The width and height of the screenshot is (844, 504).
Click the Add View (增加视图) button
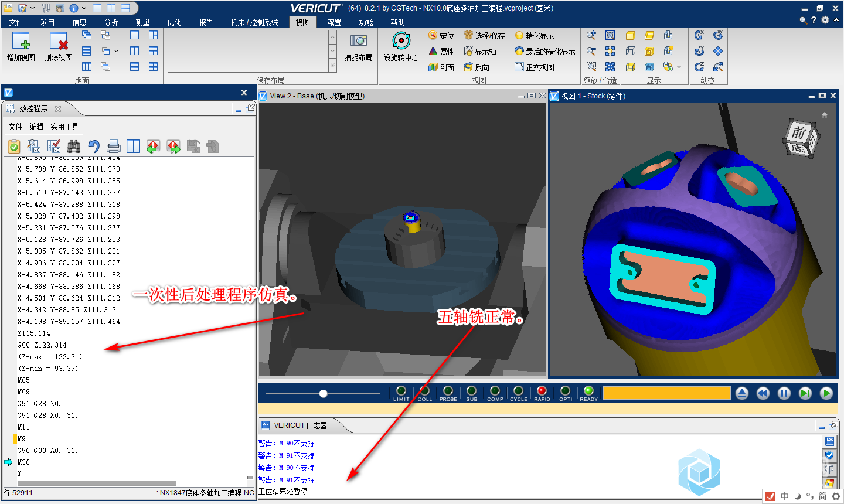tap(21, 46)
